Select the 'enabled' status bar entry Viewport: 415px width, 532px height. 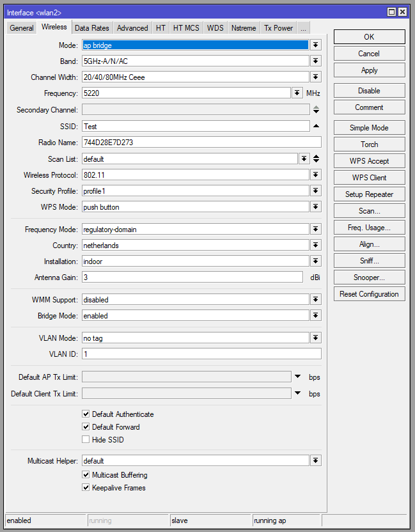click(x=45, y=520)
